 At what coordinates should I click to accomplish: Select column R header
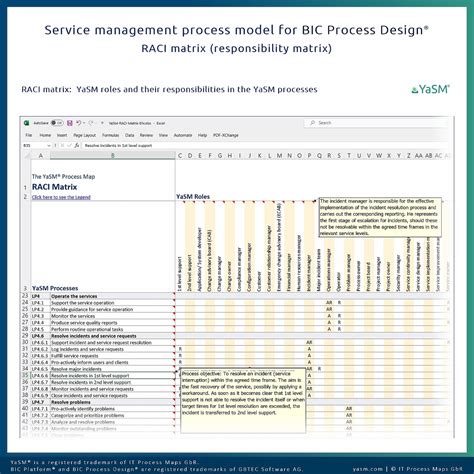(x=329, y=156)
